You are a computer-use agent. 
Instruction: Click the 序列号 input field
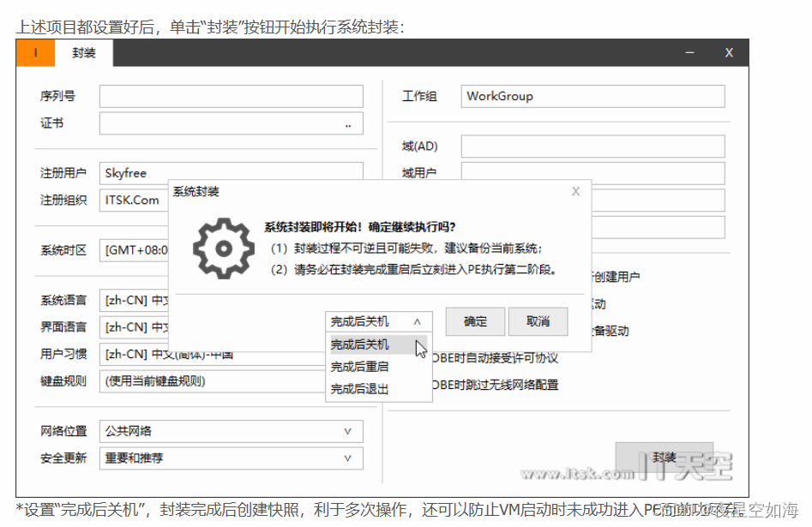231,96
